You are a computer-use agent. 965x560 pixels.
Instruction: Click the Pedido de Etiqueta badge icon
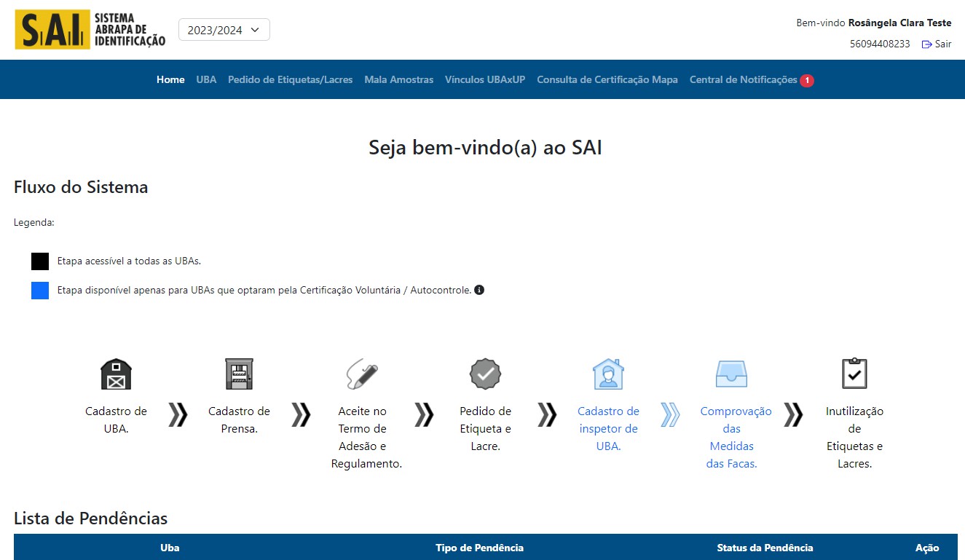click(x=485, y=374)
